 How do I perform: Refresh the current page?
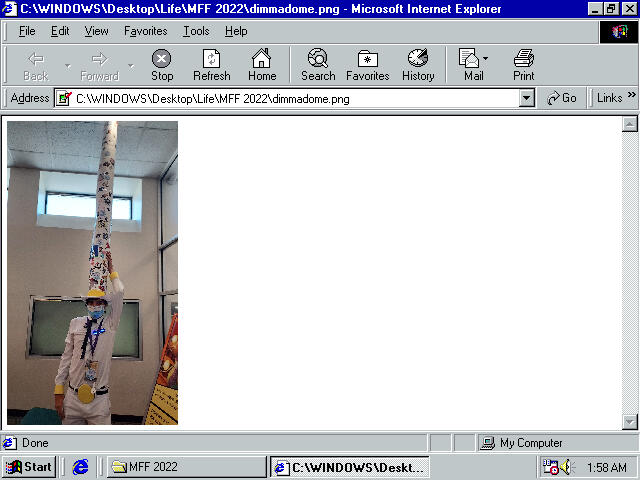tap(211, 65)
